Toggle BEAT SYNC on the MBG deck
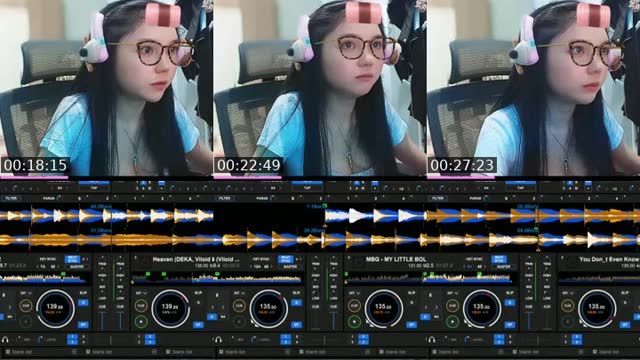 499,259
